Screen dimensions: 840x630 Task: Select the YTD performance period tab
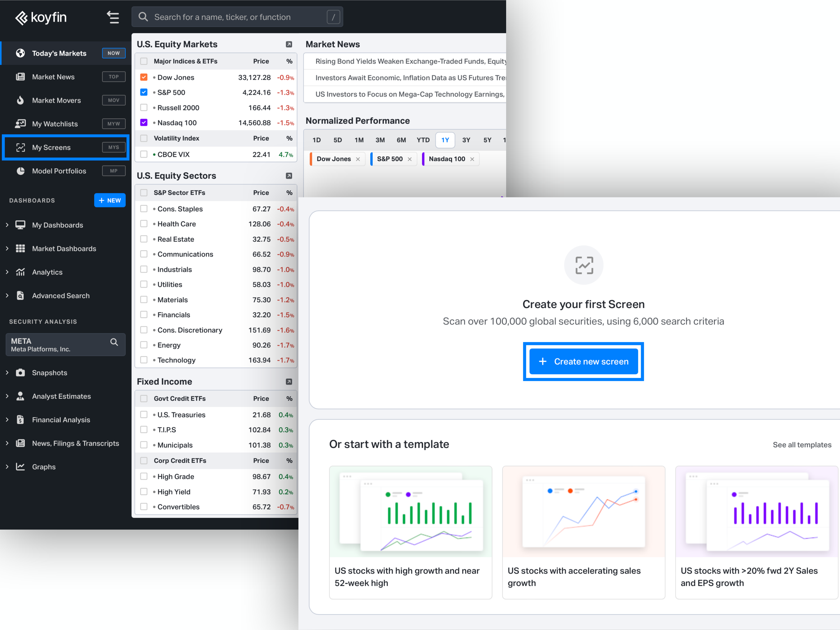click(423, 140)
